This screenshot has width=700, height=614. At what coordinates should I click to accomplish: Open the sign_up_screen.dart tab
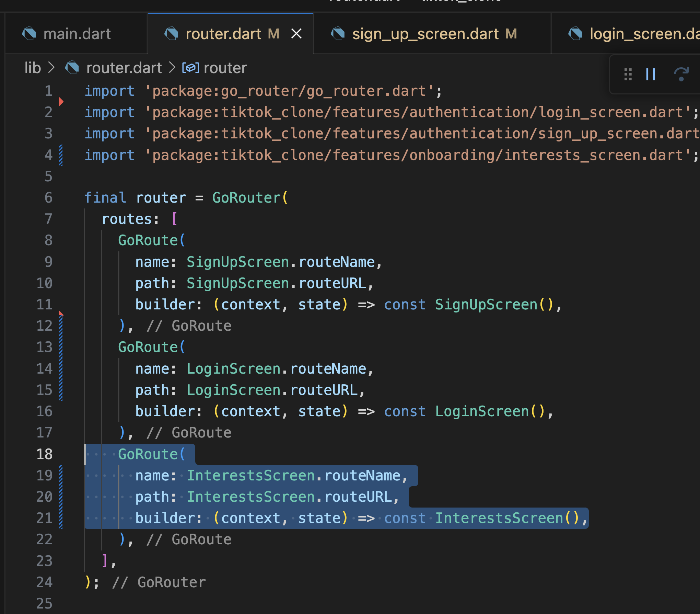(425, 34)
